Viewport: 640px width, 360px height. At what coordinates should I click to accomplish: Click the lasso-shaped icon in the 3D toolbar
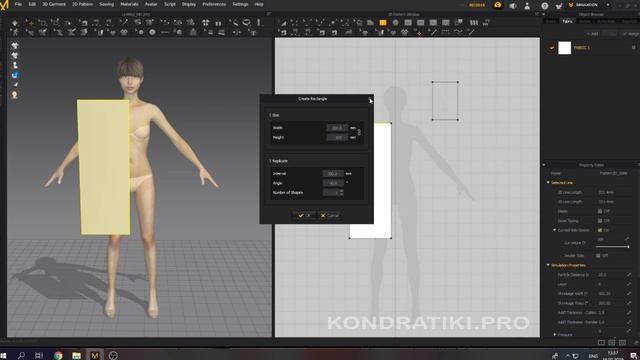(247, 22)
